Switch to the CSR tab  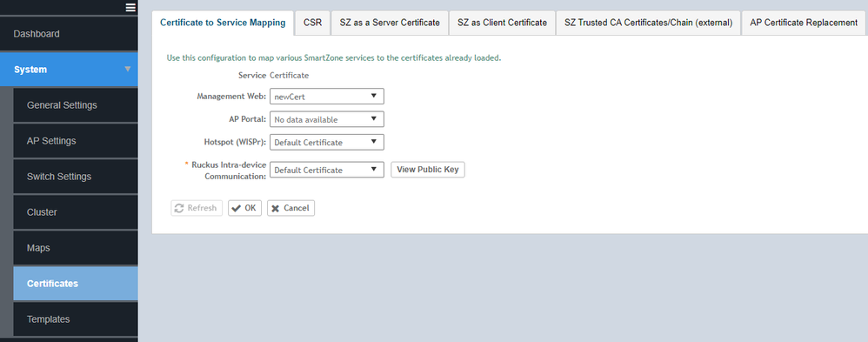point(313,23)
